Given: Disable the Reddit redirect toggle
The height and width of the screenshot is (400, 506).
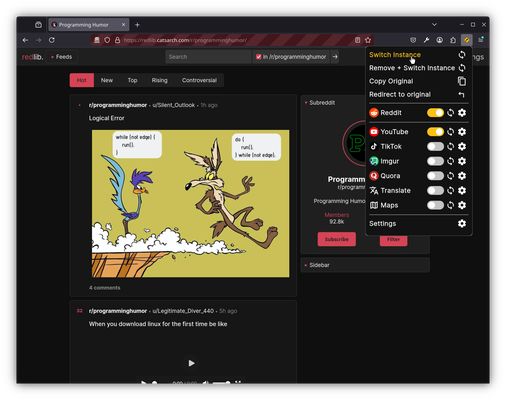Looking at the screenshot, I should pos(435,113).
